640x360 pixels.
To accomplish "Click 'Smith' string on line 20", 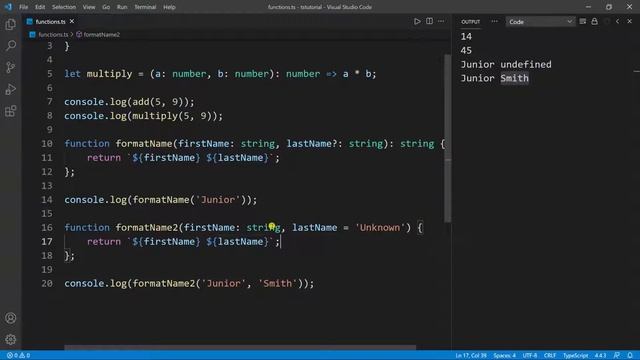I will (x=277, y=283).
